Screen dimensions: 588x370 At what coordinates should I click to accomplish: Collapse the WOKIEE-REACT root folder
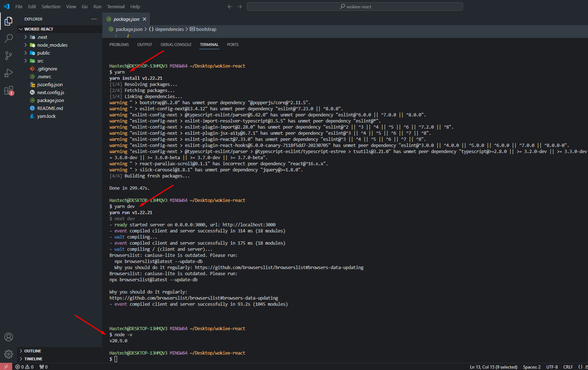[60, 29]
